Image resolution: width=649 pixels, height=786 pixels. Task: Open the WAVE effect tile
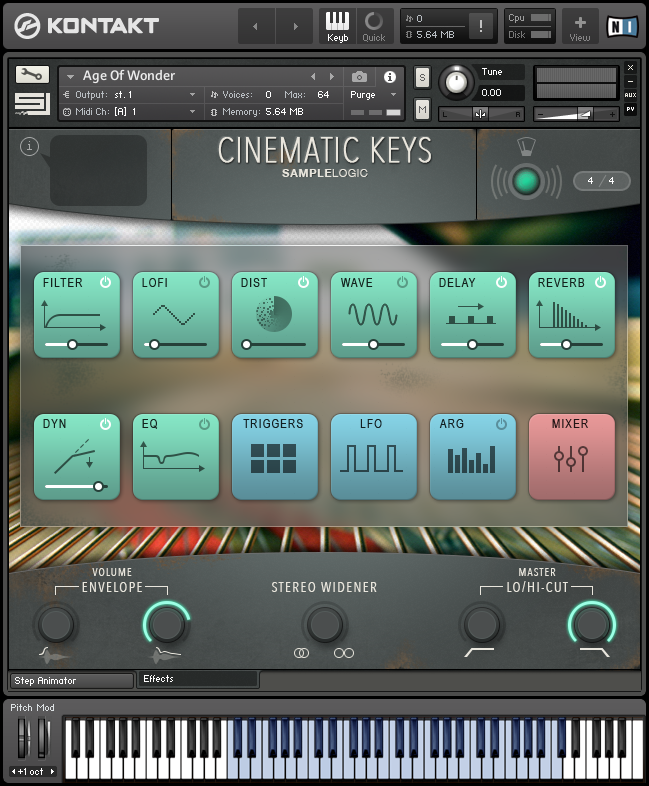(373, 315)
